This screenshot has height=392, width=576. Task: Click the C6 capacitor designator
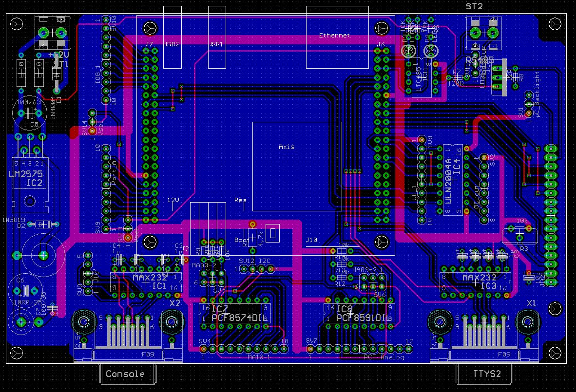[20, 280]
